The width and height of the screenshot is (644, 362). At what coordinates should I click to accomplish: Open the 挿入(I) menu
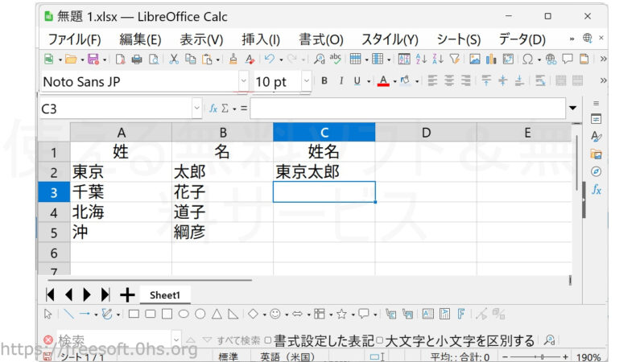click(261, 39)
